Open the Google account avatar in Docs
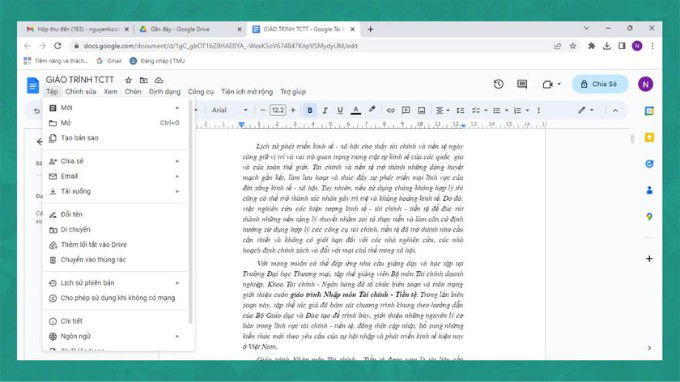680x382 pixels. click(645, 84)
